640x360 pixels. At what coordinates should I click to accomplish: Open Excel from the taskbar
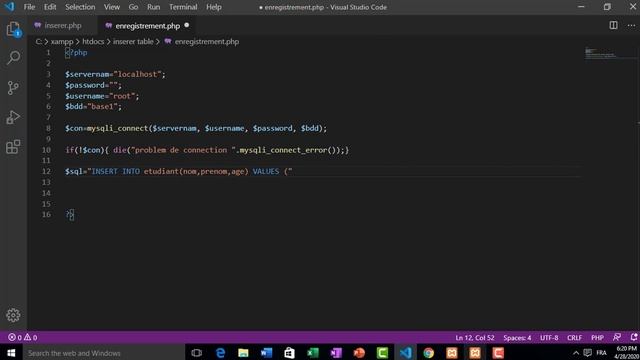pos(313,353)
